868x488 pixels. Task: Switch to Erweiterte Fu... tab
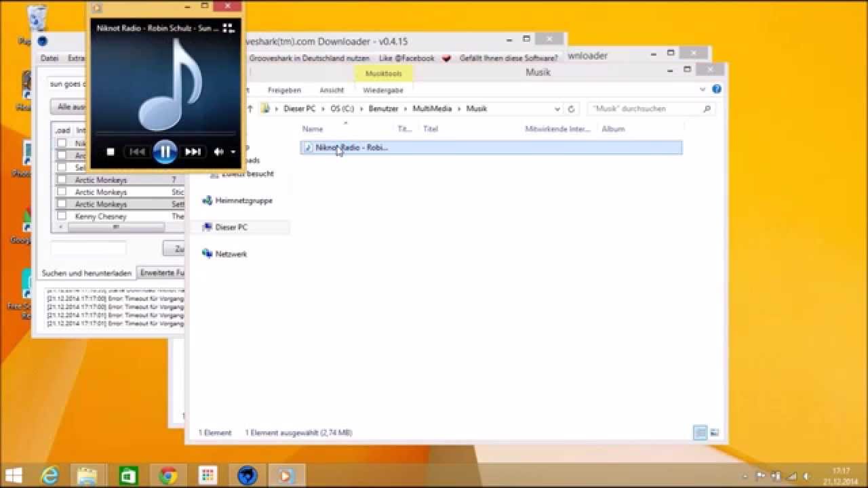click(161, 273)
